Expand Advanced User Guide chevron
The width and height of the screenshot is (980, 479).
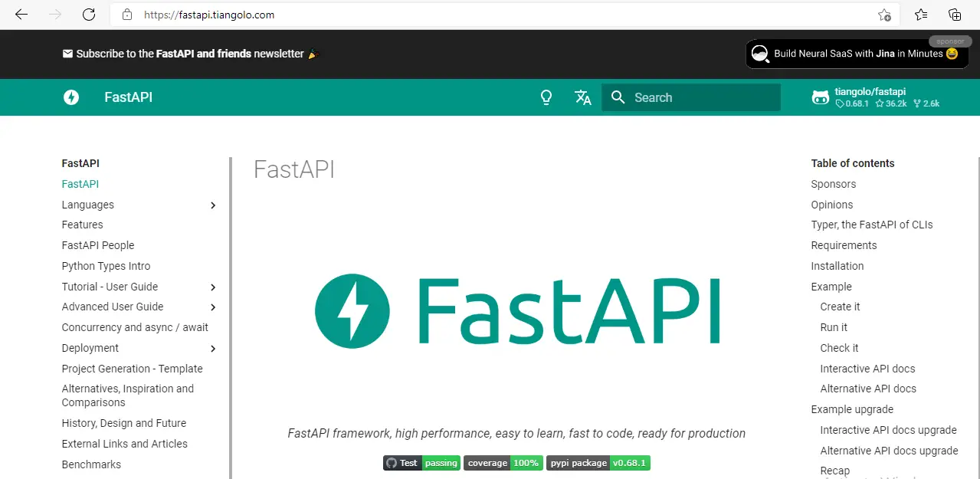pyautogui.click(x=213, y=307)
